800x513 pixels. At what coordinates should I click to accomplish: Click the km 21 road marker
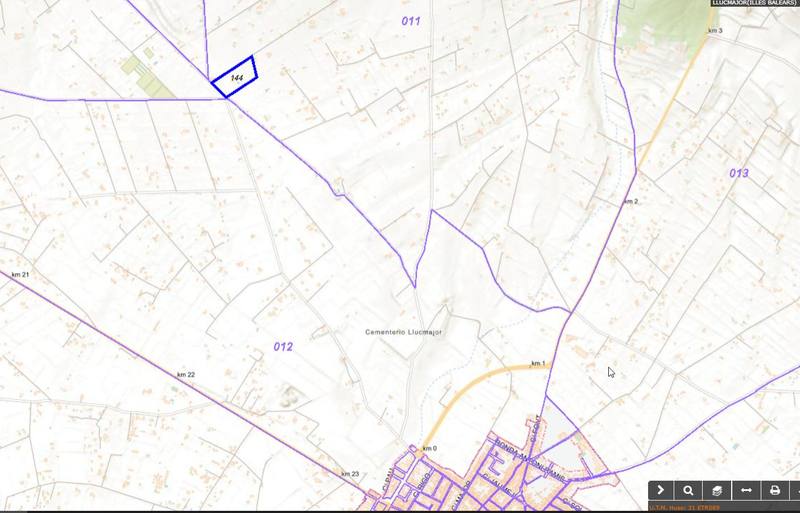20,274
